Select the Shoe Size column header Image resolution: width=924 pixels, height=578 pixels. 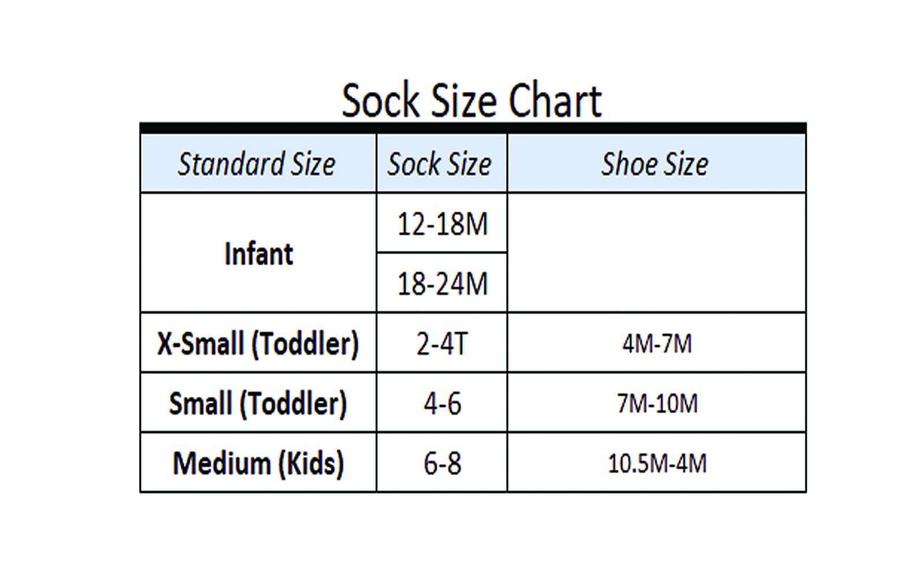click(657, 164)
